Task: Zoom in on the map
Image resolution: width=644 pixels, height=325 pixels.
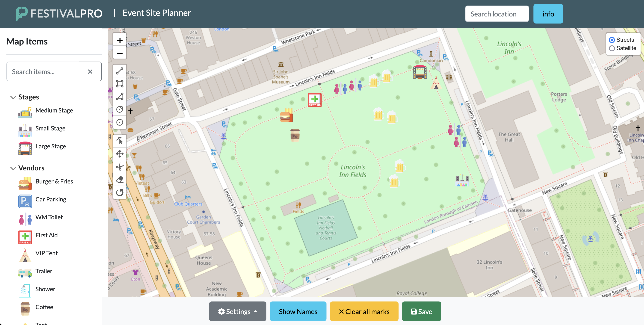Action: (120, 40)
